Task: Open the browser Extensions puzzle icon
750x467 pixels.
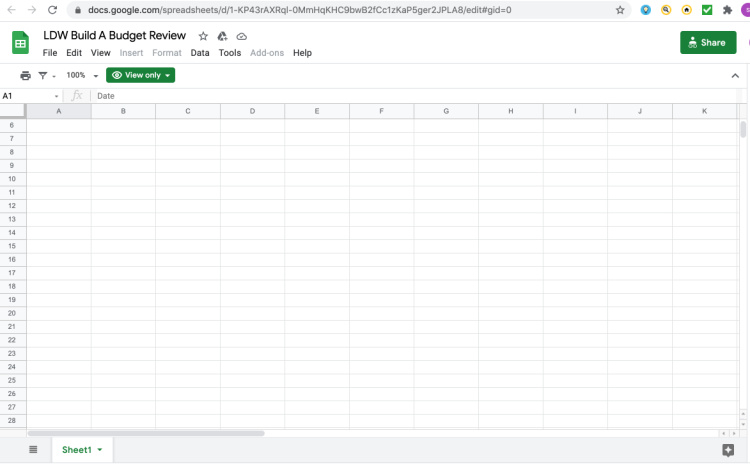Action: pyautogui.click(x=727, y=10)
